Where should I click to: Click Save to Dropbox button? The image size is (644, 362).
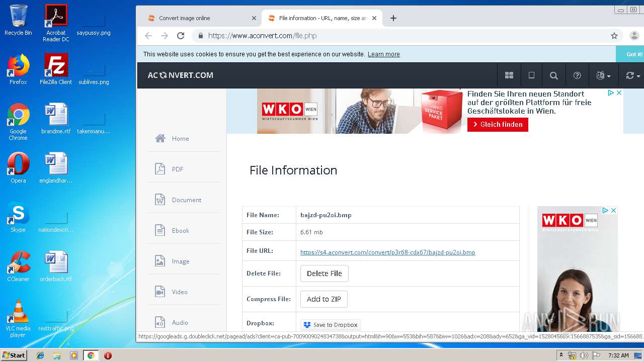[x=331, y=325]
